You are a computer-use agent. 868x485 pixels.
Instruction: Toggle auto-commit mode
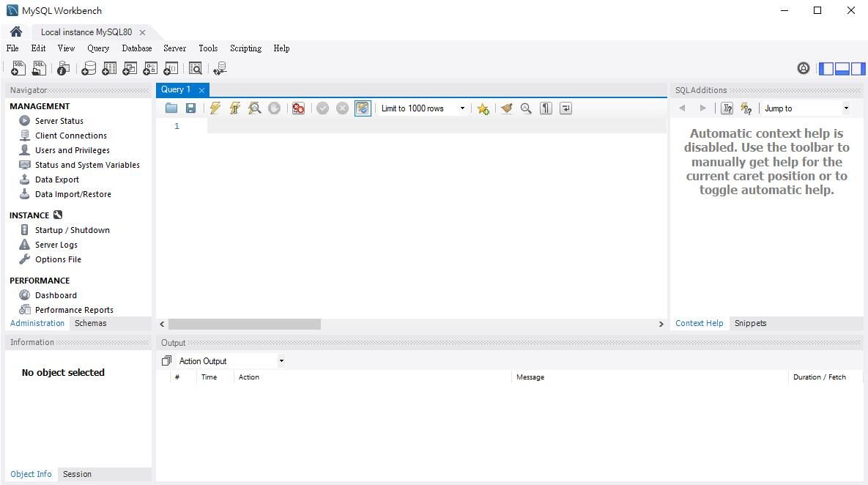pos(363,108)
